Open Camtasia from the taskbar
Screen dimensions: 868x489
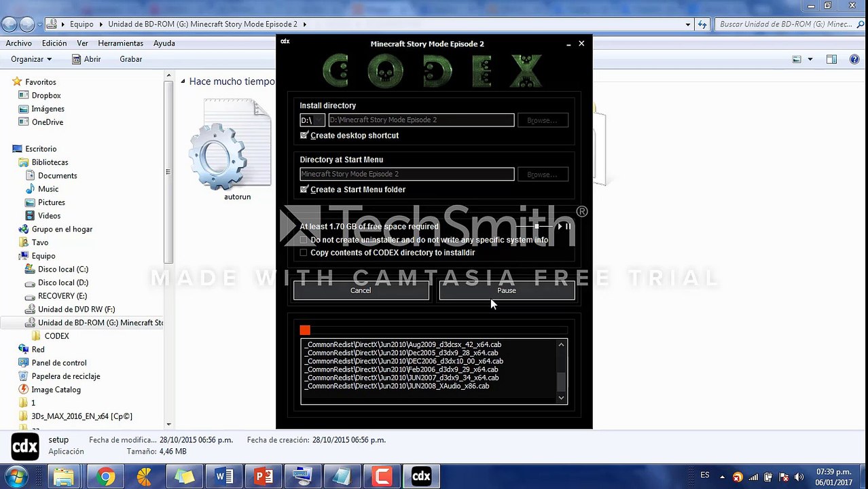[x=382, y=477]
